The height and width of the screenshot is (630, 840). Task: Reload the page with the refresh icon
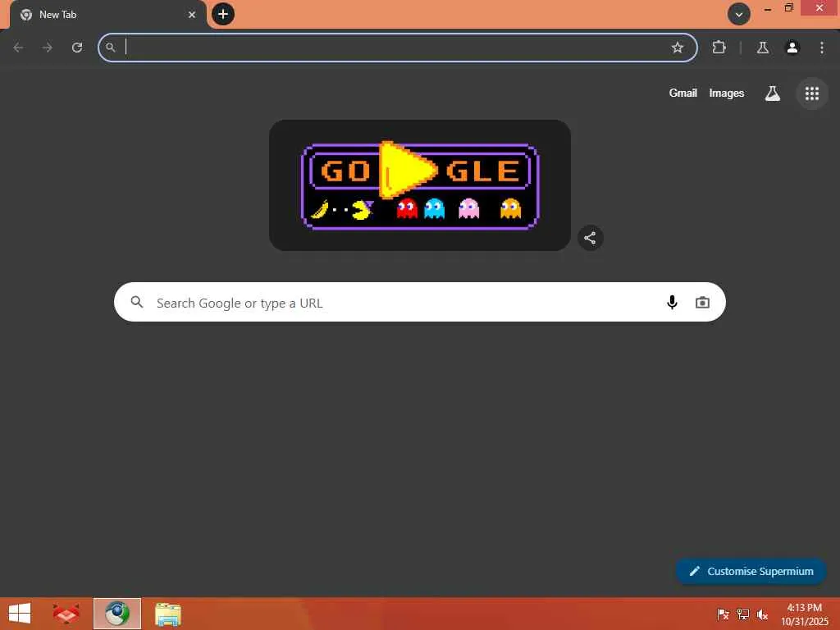[x=77, y=48]
